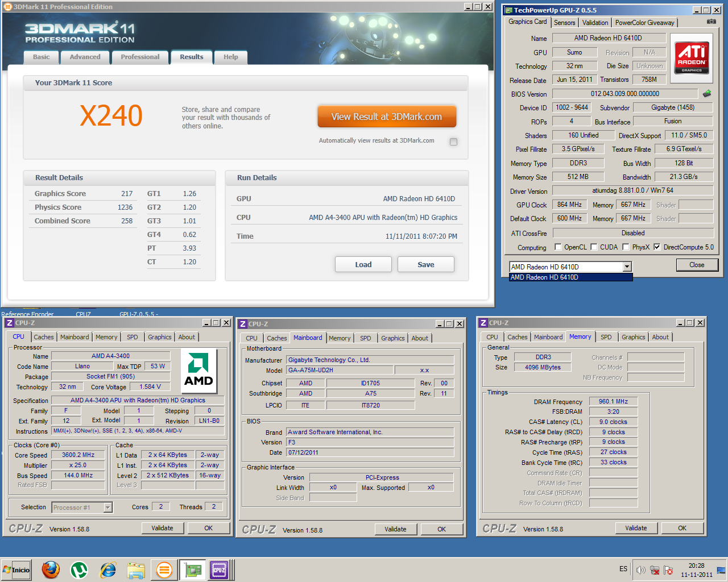Click the show desktop icon beside the clock
Screen dimensions: 728x582
tap(721, 570)
